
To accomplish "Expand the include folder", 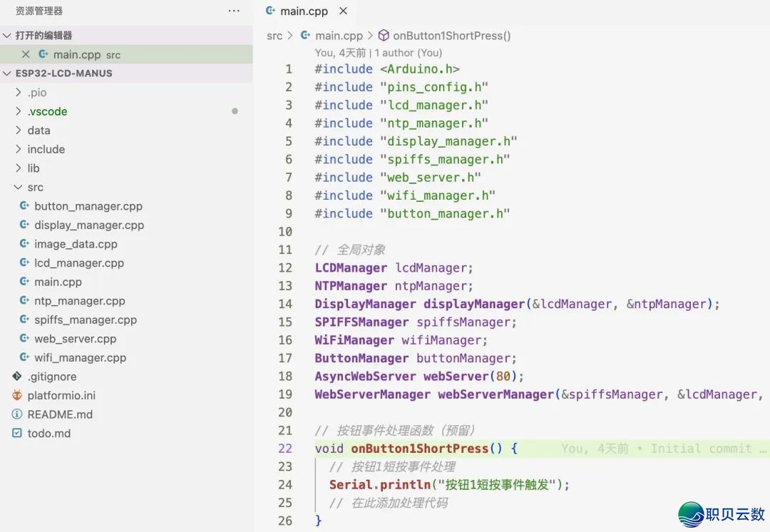I will pyautogui.click(x=19, y=149).
